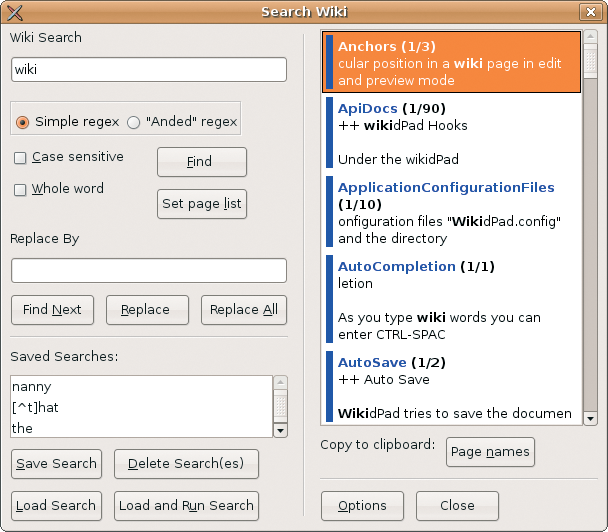Click the Save Search button
Viewport: 608px width, 532px height.
[57, 464]
